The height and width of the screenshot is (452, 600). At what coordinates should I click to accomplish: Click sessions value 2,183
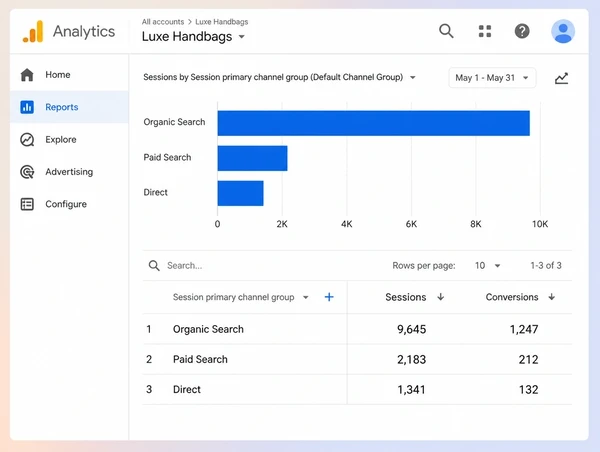(x=411, y=359)
